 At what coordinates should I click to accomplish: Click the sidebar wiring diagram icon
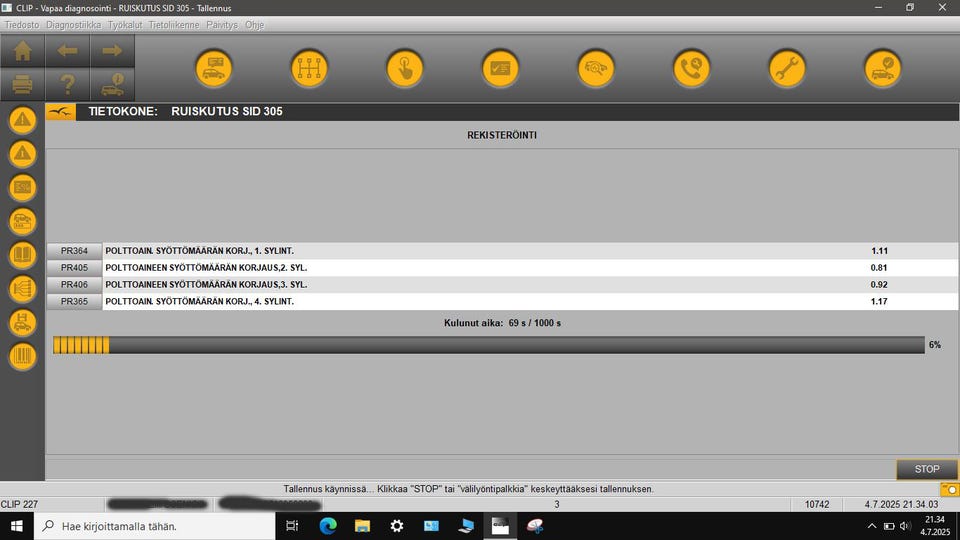pyautogui.click(x=23, y=288)
